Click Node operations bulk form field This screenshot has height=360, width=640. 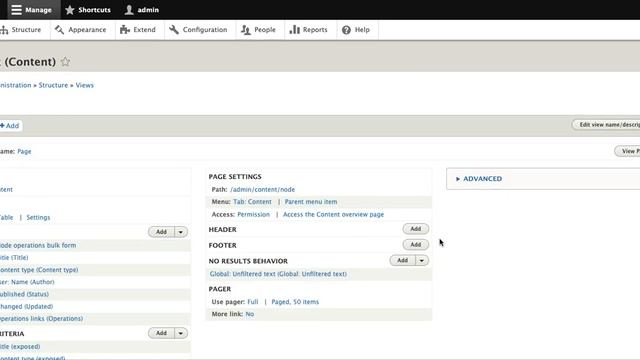38,245
